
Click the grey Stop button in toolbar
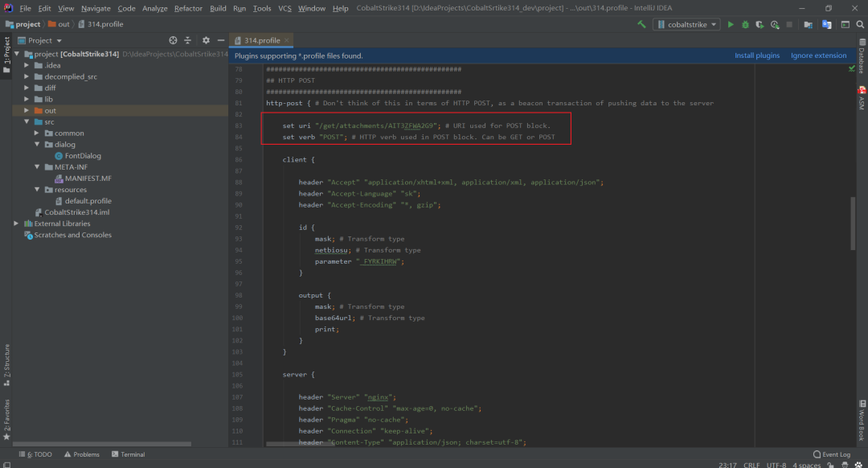[x=789, y=24]
